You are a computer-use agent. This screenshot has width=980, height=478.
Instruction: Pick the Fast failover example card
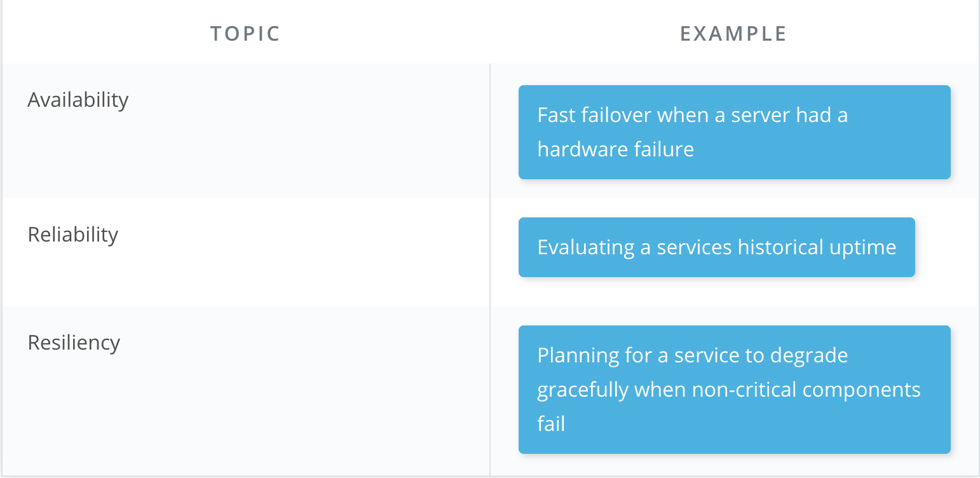(x=734, y=132)
